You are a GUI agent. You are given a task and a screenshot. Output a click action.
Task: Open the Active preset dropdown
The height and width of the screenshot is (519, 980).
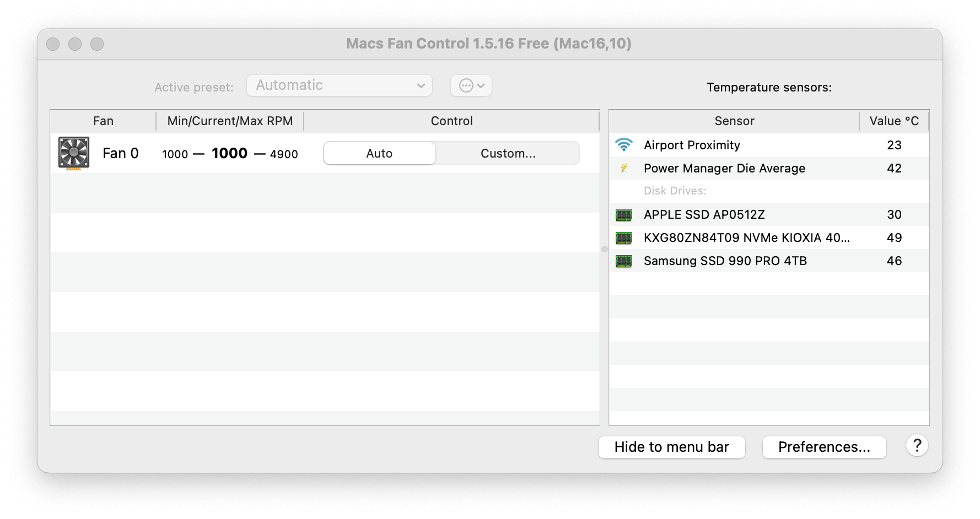[x=339, y=85]
